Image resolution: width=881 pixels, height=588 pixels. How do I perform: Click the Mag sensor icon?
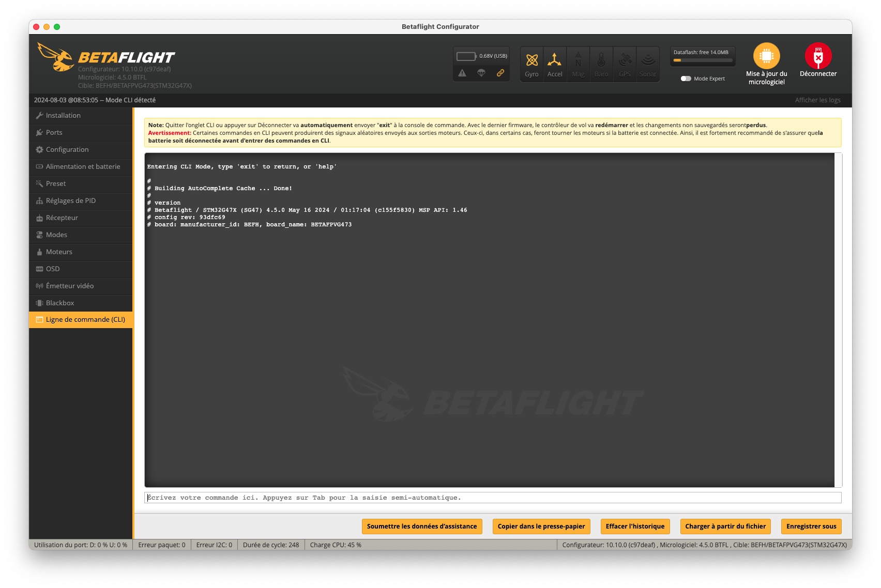click(578, 64)
